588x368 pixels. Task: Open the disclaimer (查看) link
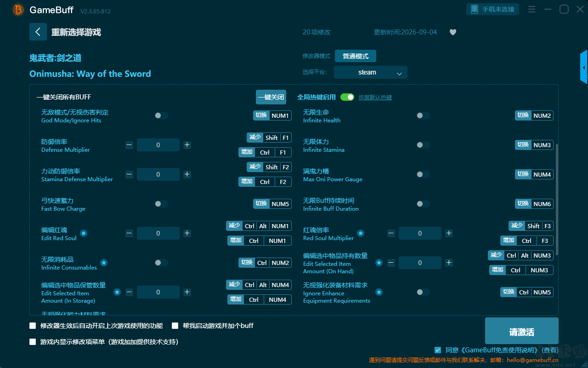tap(549, 351)
